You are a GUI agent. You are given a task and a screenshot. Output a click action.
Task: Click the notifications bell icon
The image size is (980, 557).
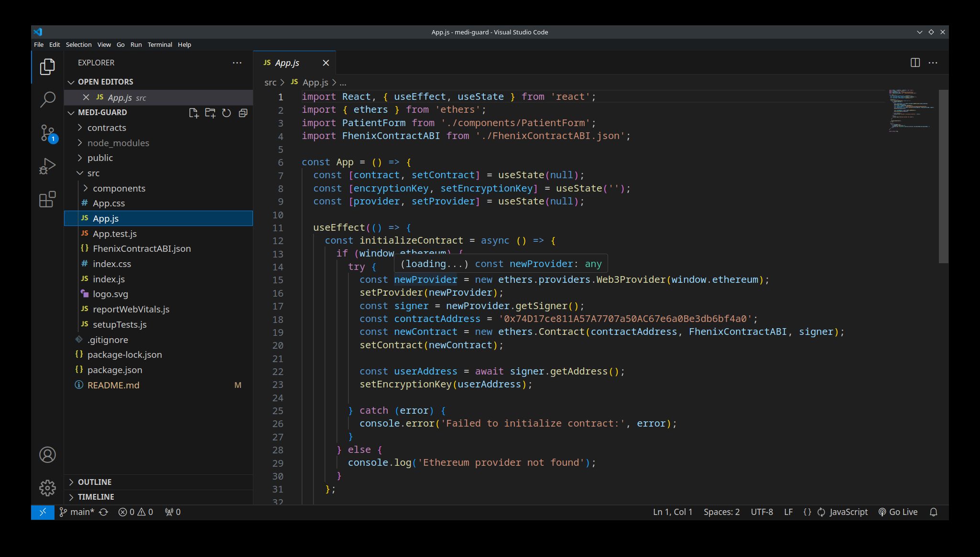click(x=934, y=512)
